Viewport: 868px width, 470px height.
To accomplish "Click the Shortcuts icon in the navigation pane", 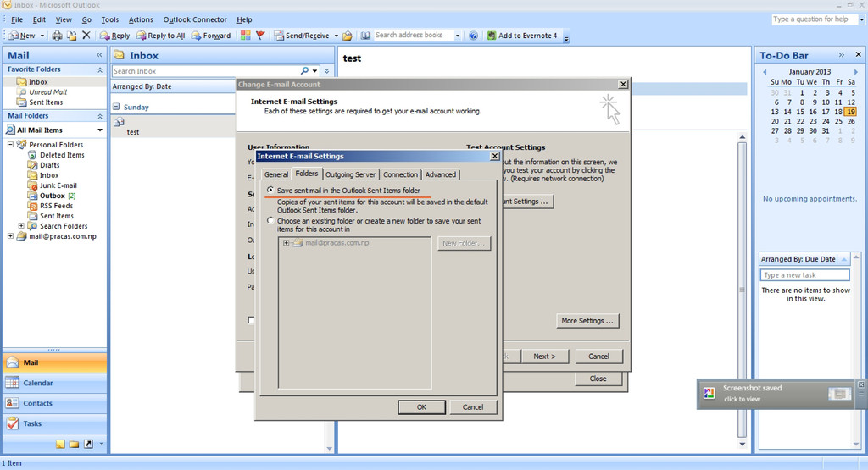I will coord(88,444).
